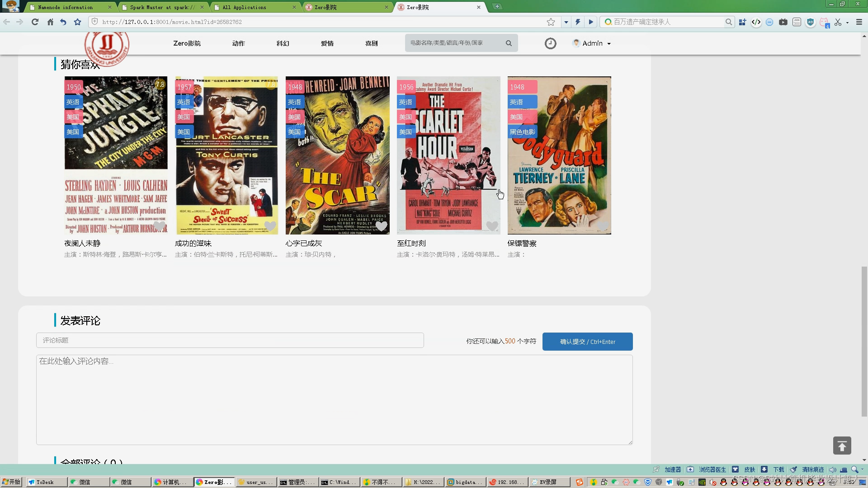The width and height of the screenshot is (868, 488).
Task: Click the search magnifier icon in navbar
Action: (x=509, y=43)
